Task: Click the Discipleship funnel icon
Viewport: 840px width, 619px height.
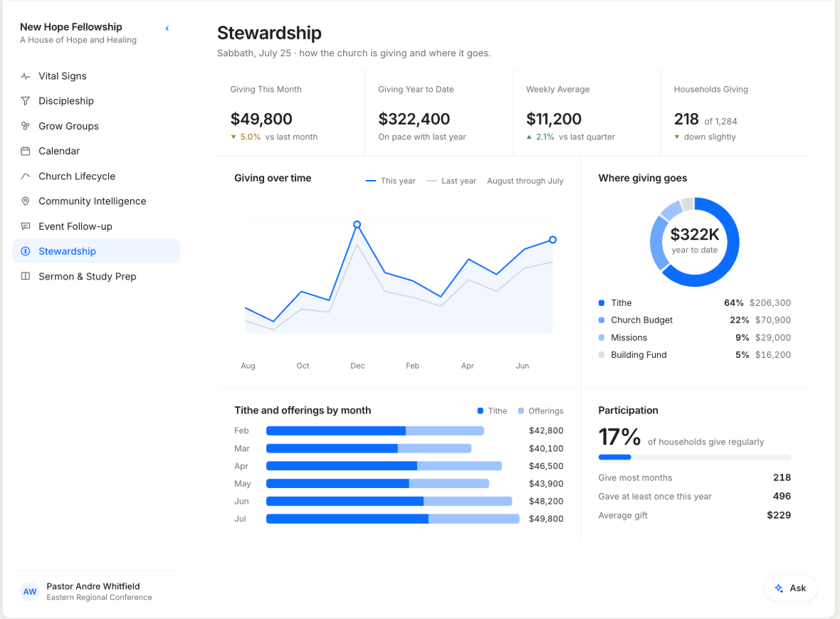Action: tap(25, 101)
